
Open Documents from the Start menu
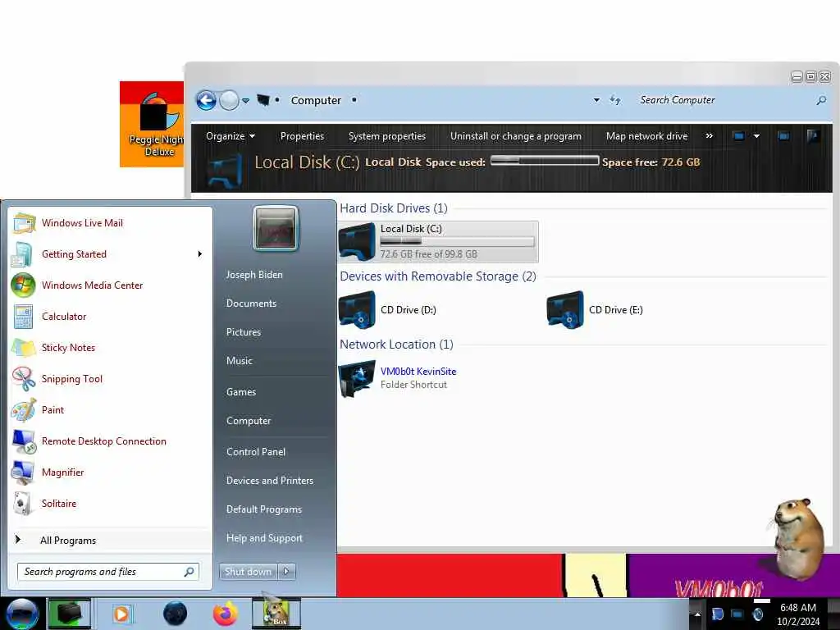coord(251,304)
